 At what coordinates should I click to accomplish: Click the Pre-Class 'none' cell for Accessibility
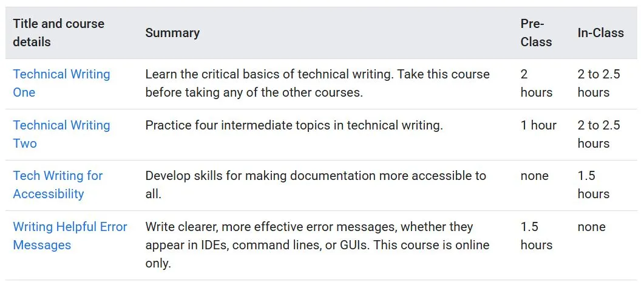[534, 176]
